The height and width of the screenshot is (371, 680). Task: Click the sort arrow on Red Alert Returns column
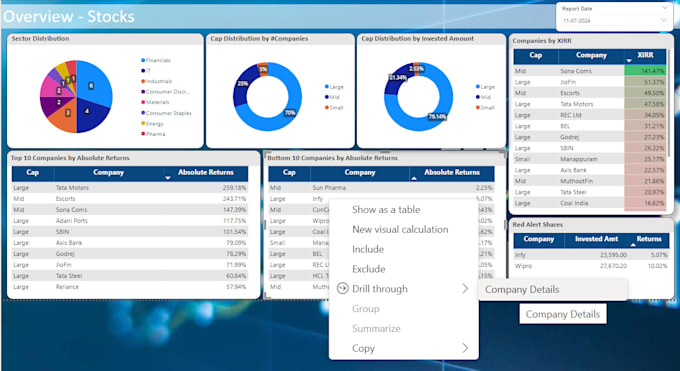pos(633,245)
